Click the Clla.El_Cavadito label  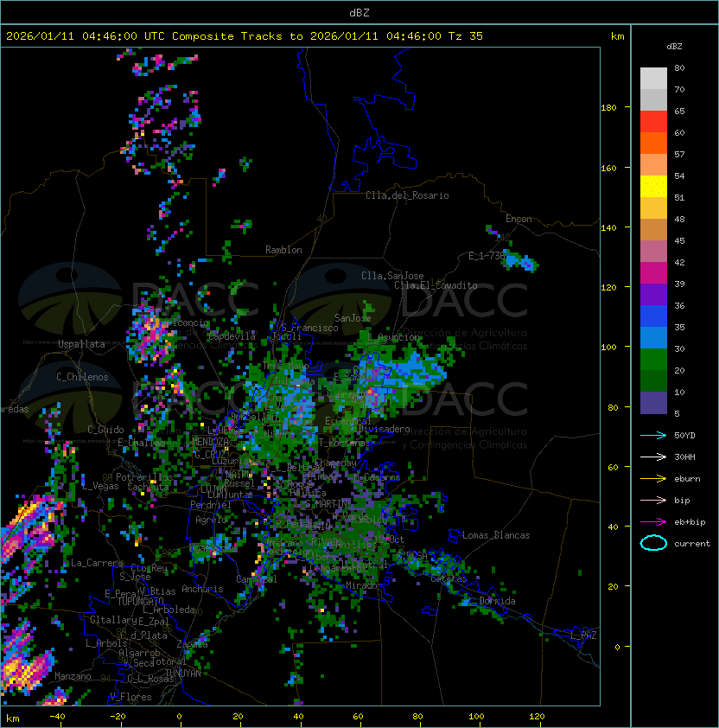[x=436, y=285]
